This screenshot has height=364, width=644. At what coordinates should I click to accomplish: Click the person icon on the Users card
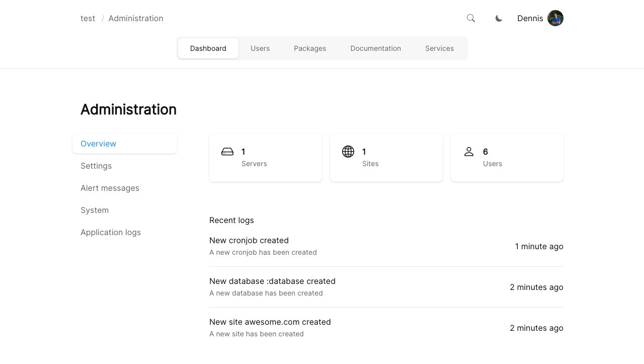[x=469, y=152]
